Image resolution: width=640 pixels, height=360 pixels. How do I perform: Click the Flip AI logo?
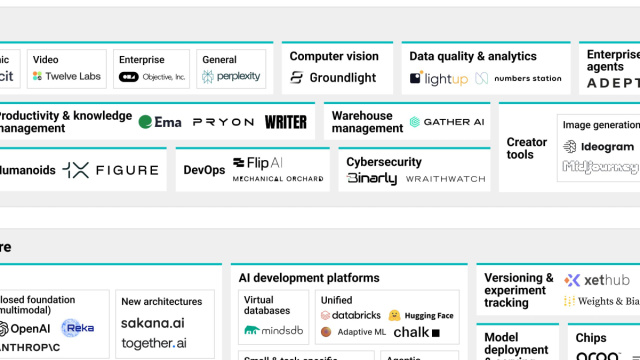258,163
